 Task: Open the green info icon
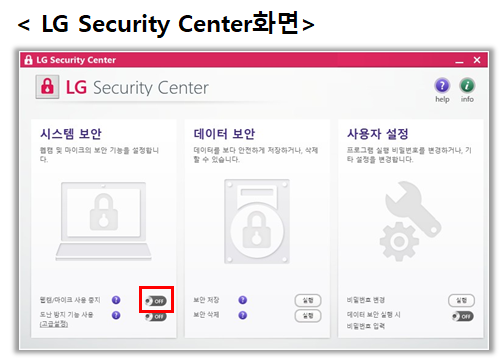tap(467, 86)
